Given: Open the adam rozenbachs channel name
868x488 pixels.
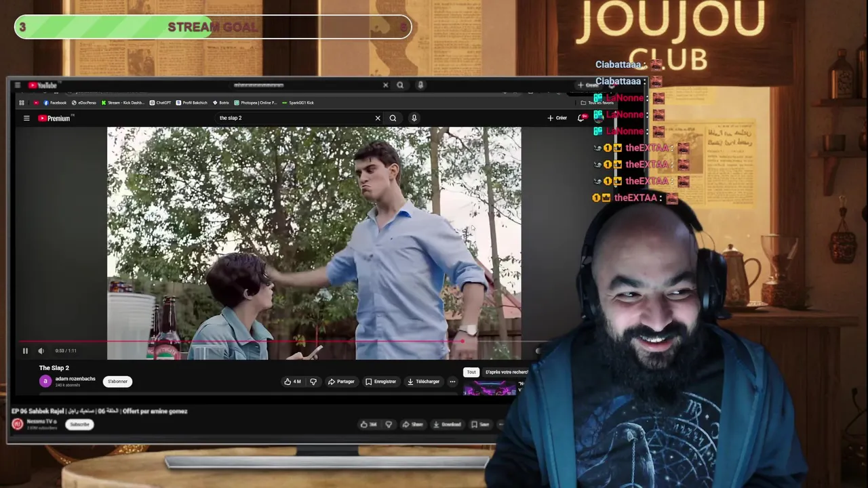Looking at the screenshot, I should pos(75,379).
